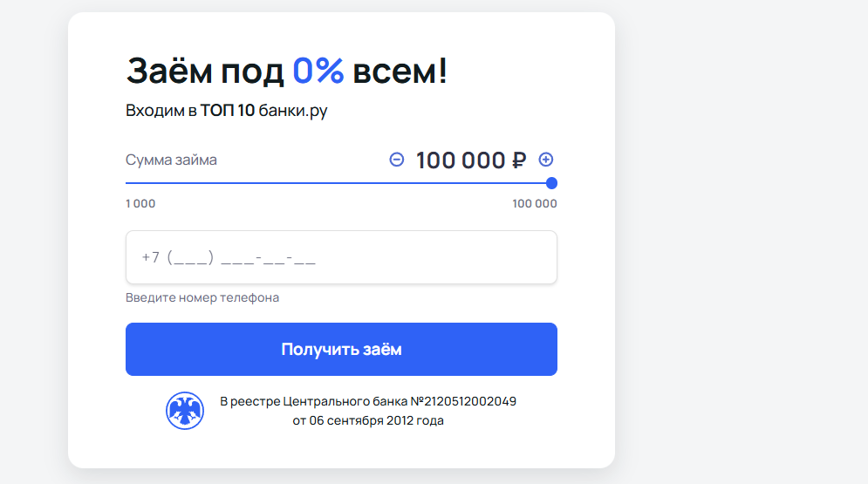Click the от 06 сентября 2012 года line
Image resolution: width=868 pixels, height=484 pixels.
coord(368,420)
